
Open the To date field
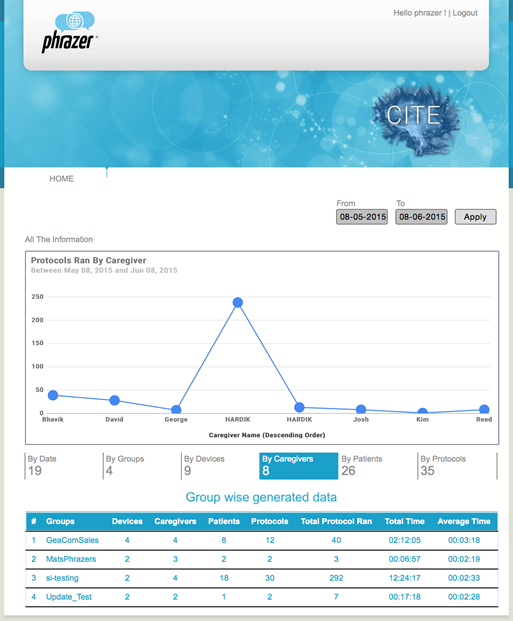coord(421,217)
